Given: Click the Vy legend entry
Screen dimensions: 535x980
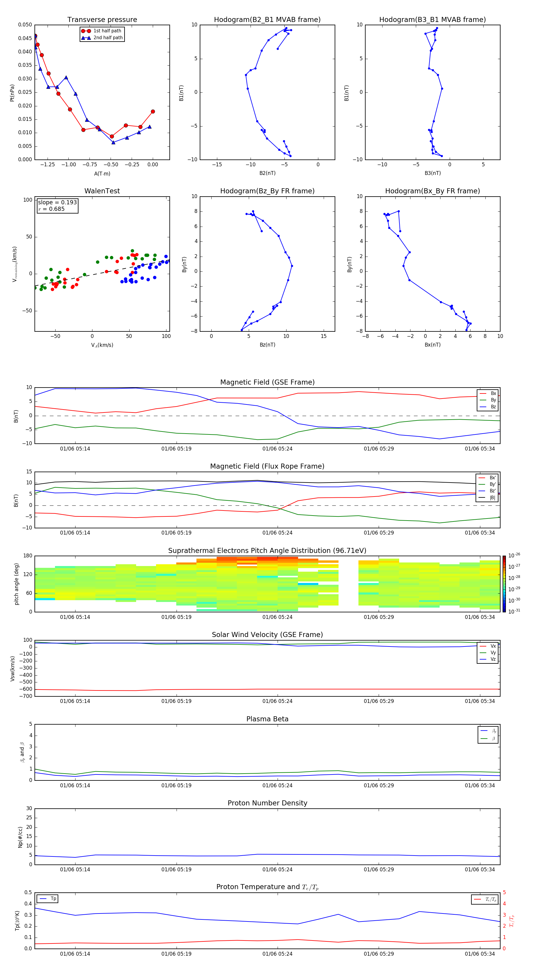Looking at the screenshot, I should 488,653.
